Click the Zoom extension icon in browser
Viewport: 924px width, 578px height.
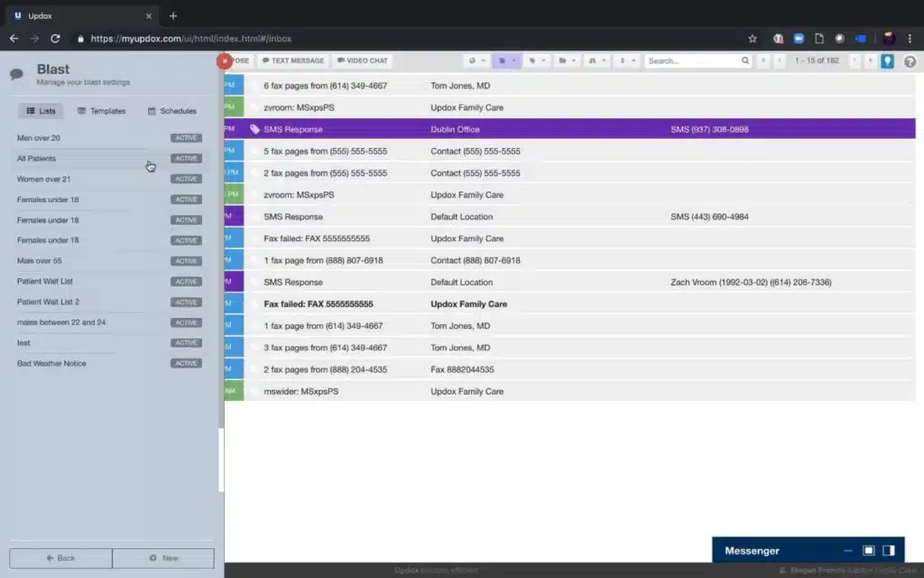tap(799, 39)
